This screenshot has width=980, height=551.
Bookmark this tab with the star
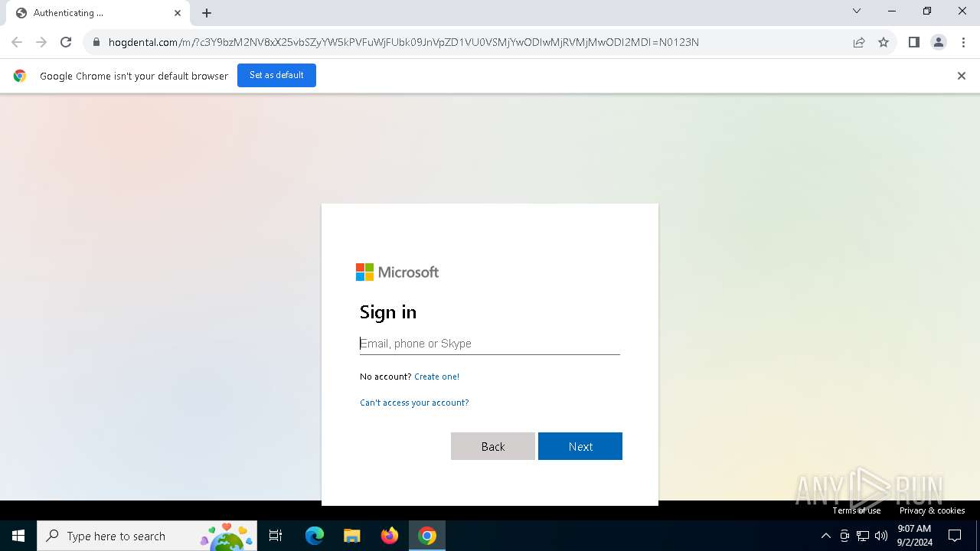[x=884, y=42]
